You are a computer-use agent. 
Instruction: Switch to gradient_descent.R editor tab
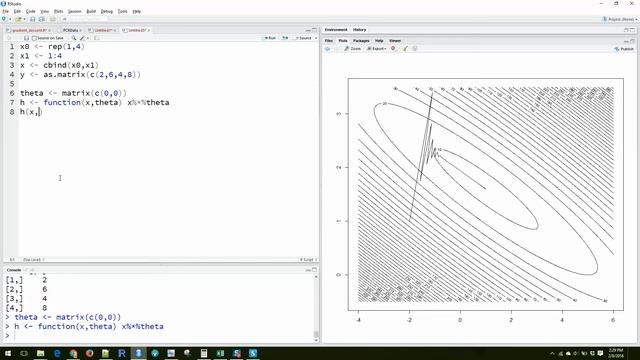pos(29,30)
